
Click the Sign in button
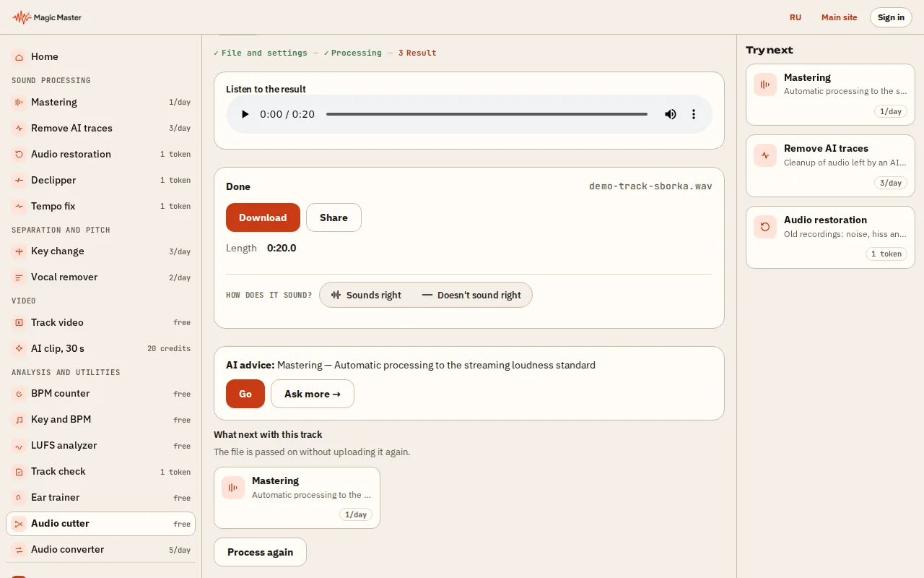891,17
